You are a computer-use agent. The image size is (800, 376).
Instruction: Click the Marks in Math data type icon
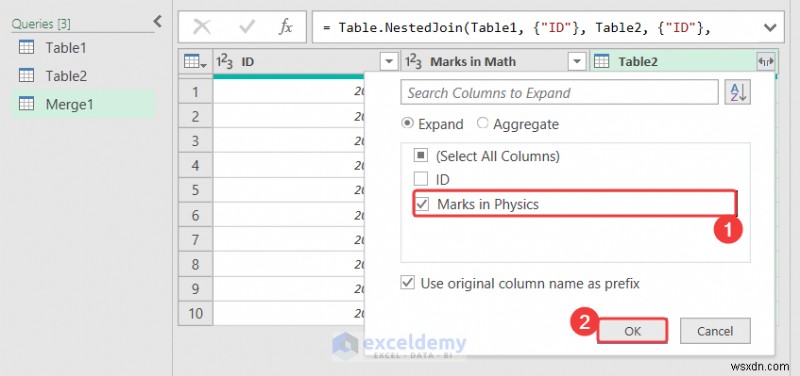(413, 62)
